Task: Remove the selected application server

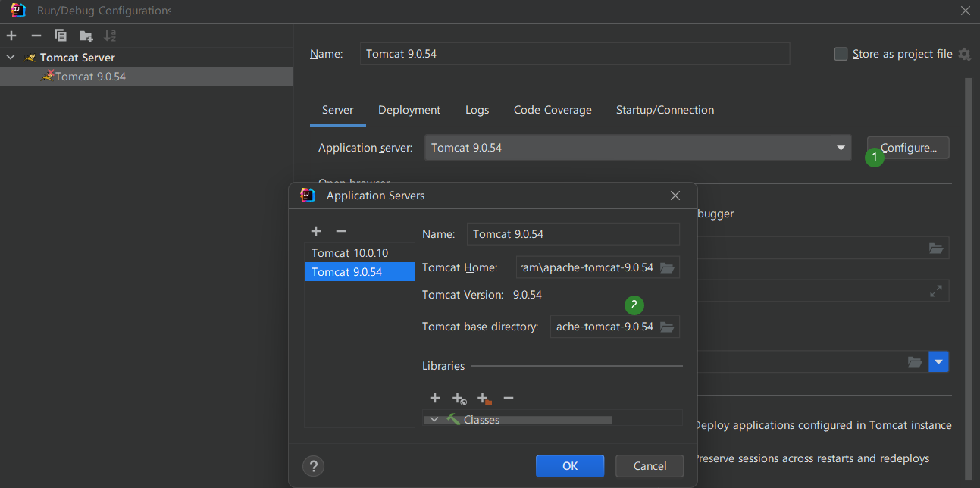Action: tap(341, 231)
